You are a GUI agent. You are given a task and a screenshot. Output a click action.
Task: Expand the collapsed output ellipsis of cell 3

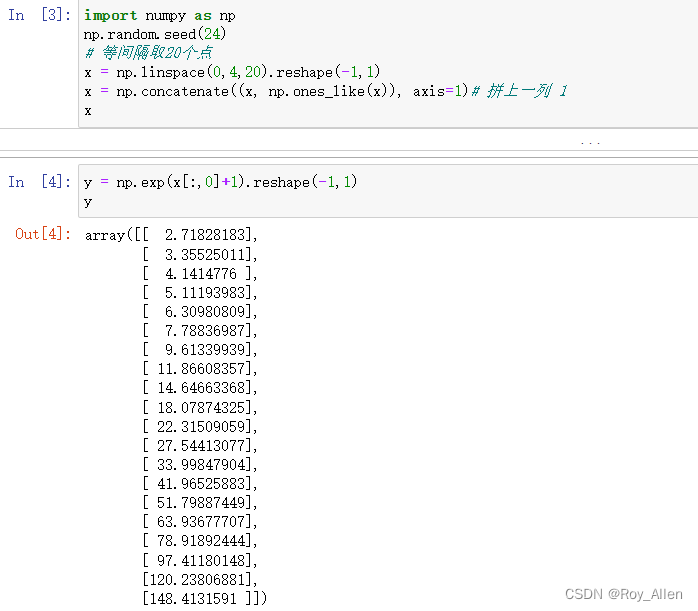(590, 143)
